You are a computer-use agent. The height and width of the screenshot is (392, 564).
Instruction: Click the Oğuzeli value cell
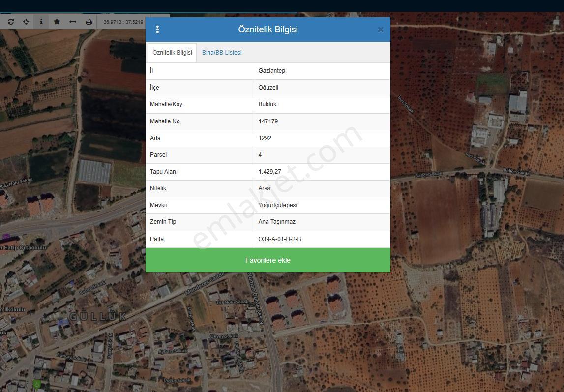(x=322, y=88)
